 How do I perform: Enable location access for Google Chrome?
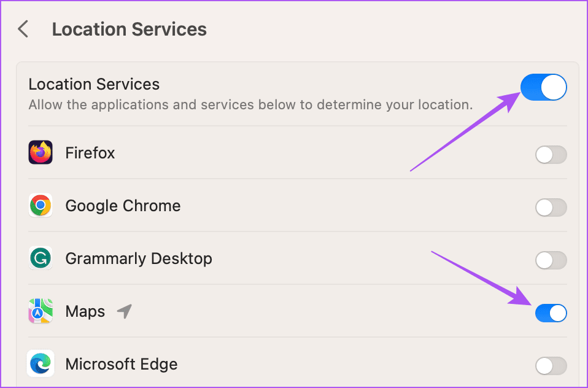click(x=551, y=208)
